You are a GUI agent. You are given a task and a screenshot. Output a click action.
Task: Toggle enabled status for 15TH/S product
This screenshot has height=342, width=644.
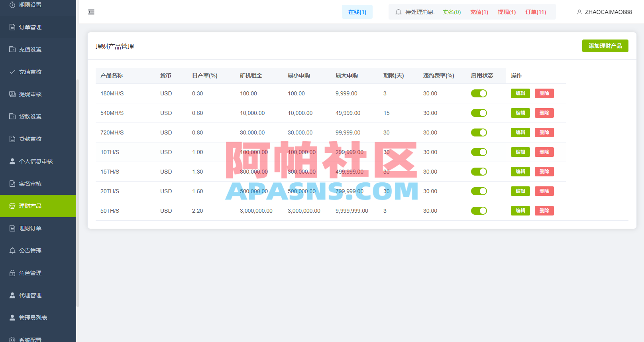click(x=479, y=172)
